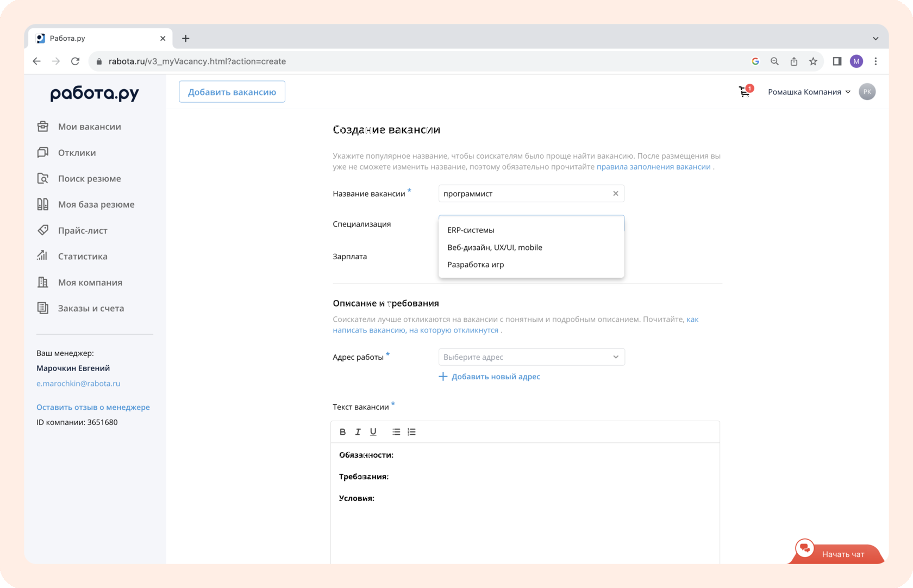Image resolution: width=913 pixels, height=588 pixels.
Task: Select Веб-дизайн, UX/UI, mobile option
Action: click(531, 247)
